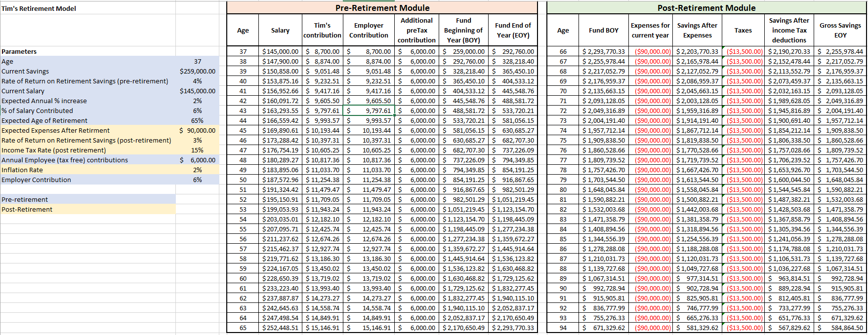Click salary cell $147,900.00
The image size is (868, 335).
280,61
